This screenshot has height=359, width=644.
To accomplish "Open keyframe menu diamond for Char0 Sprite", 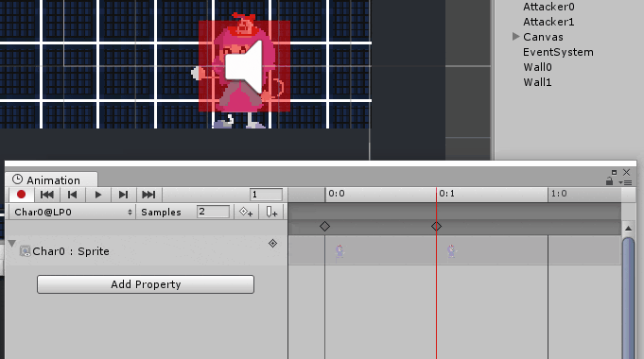I will pos(272,244).
